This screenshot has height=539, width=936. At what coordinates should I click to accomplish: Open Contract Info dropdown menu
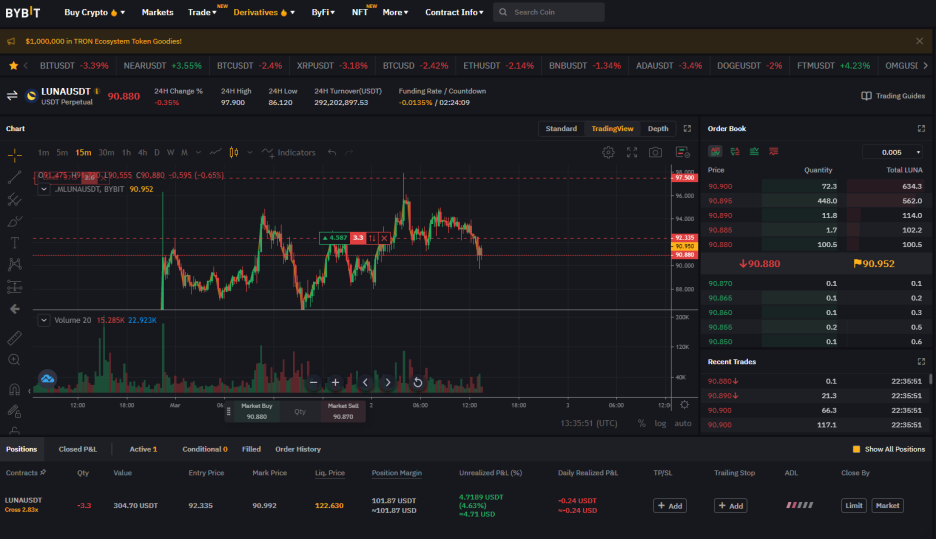(454, 12)
